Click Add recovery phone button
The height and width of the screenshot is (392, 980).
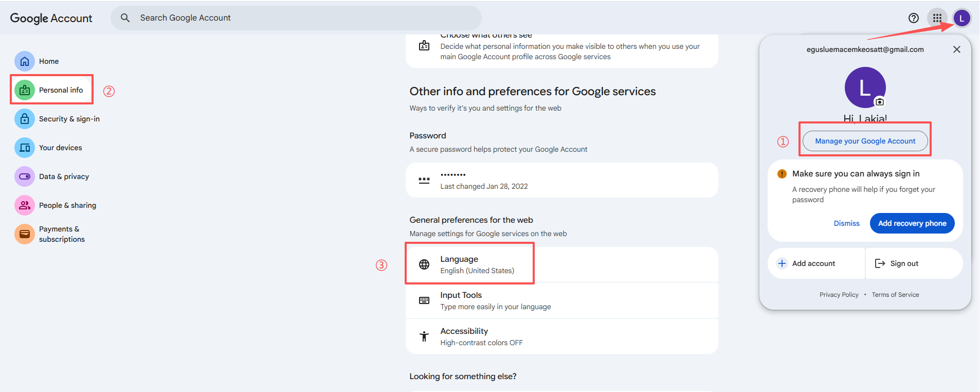[x=912, y=223]
